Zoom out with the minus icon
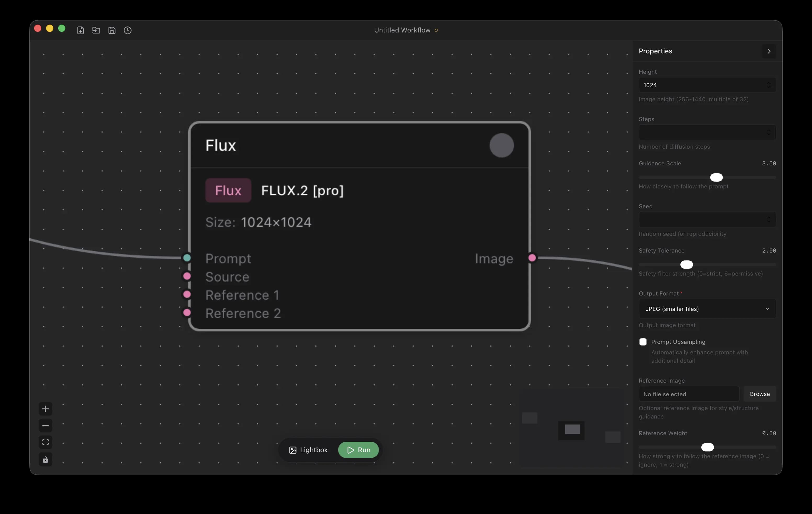 (x=46, y=426)
